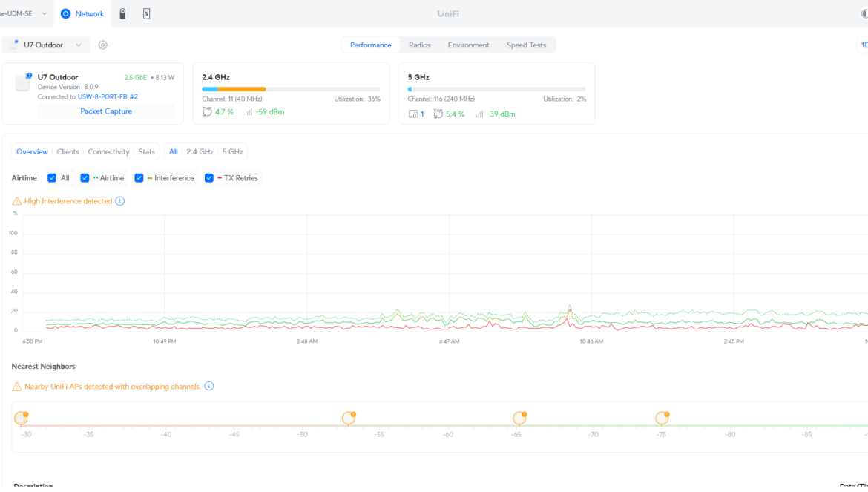Switch to the Performance tab
This screenshot has width=868, height=492.
click(370, 45)
